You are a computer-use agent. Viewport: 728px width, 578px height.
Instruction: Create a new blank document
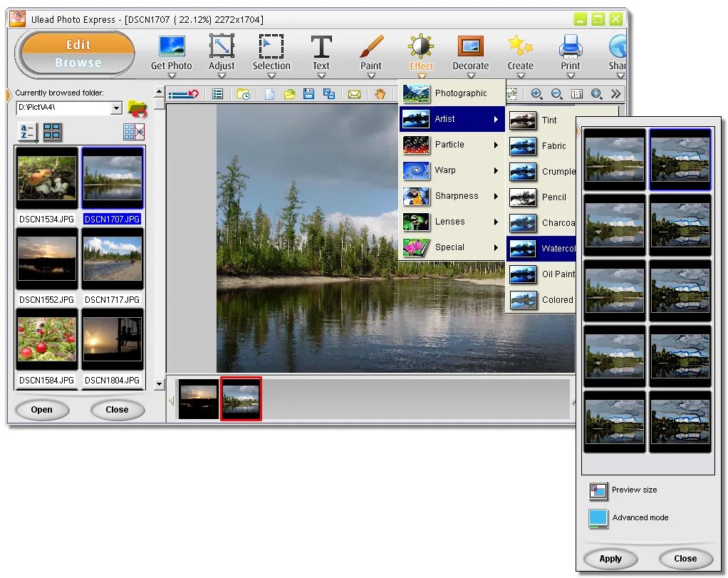(269, 94)
